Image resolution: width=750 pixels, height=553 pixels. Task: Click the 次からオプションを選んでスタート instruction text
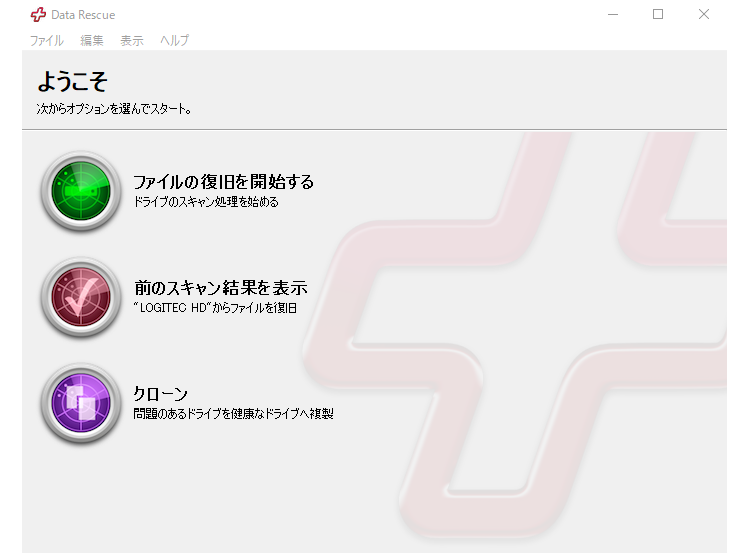114,108
